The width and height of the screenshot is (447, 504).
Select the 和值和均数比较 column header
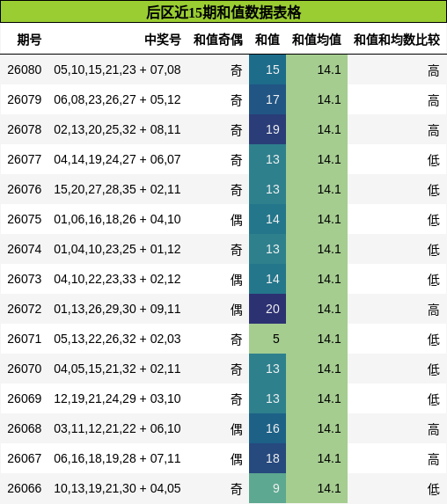(x=397, y=40)
